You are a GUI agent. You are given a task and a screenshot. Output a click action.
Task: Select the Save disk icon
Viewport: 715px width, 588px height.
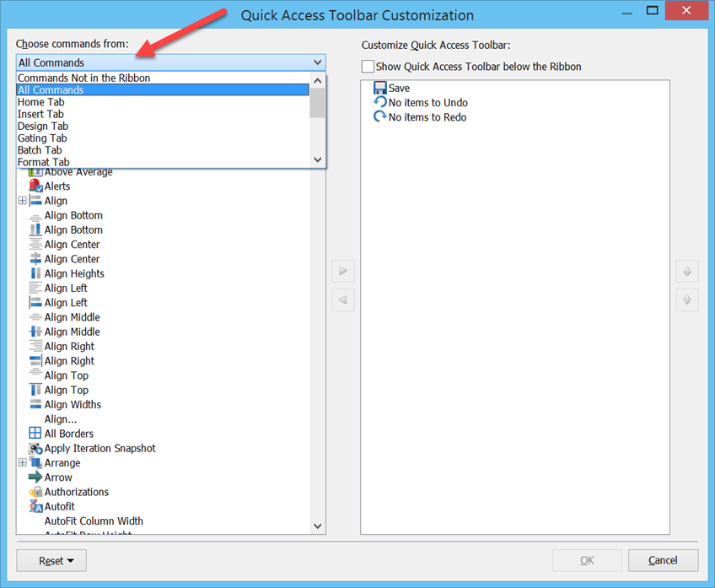pos(380,88)
